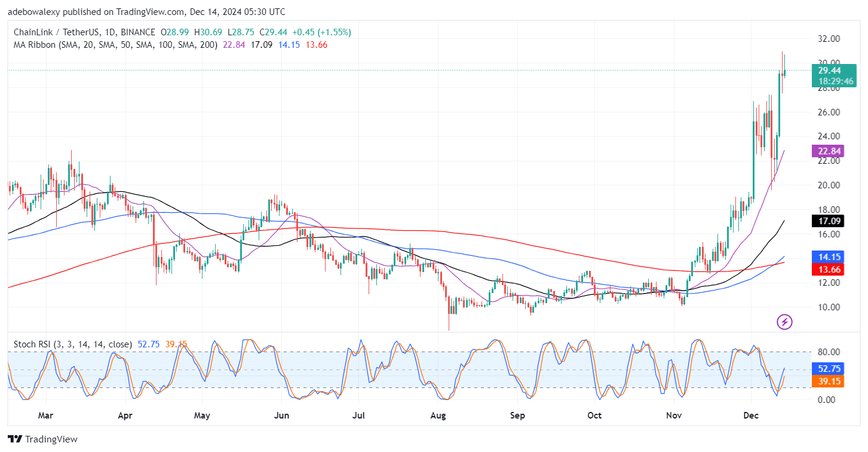Click the Mar date label on time axis

pyautogui.click(x=46, y=415)
